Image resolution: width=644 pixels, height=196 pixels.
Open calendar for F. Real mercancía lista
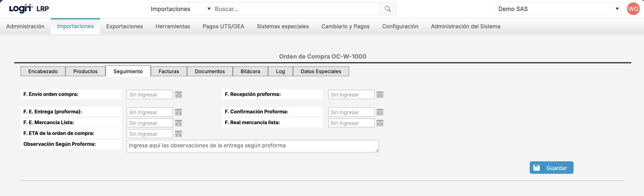[x=380, y=123]
